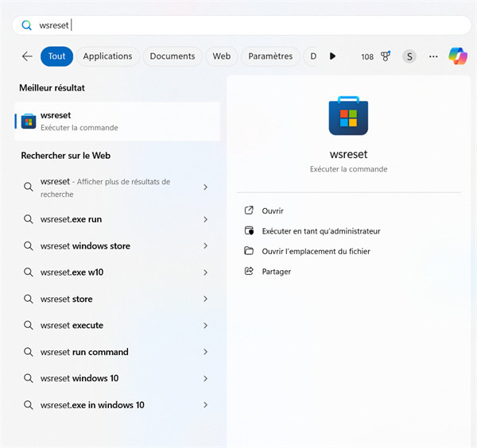The image size is (477, 448).
Task: Click magnifier icon beside 'wsreset.exe w10'
Action: click(29, 272)
